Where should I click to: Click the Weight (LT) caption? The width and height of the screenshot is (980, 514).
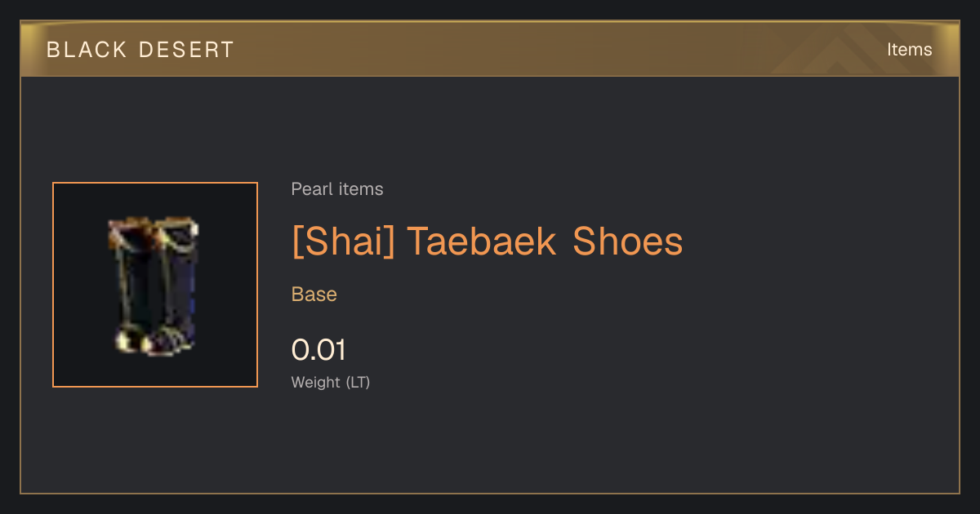331,382
